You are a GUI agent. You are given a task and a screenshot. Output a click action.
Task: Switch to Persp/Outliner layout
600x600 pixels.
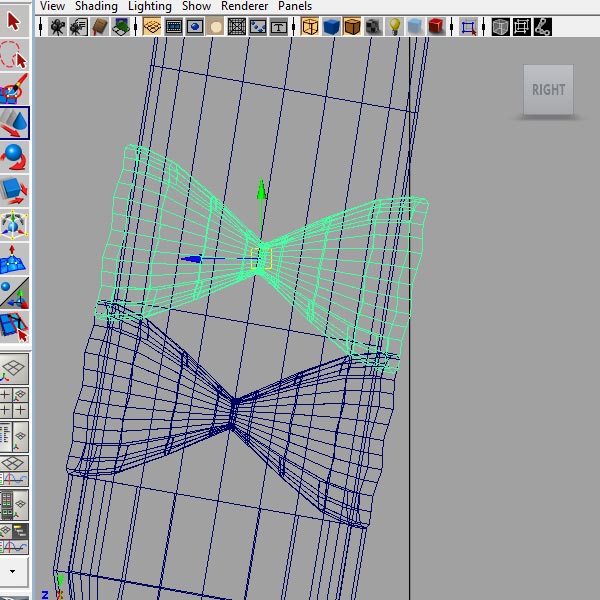[x=14, y=437]
